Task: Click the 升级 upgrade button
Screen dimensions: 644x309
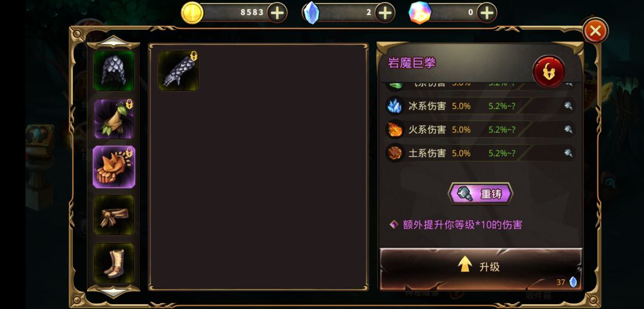Action: tap(481, 268)
